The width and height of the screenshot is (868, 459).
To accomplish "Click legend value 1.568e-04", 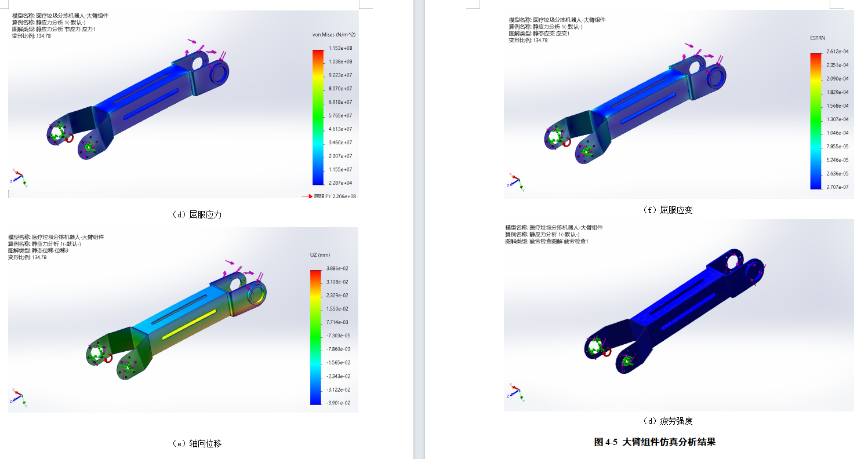I will (x=838, y=106).
